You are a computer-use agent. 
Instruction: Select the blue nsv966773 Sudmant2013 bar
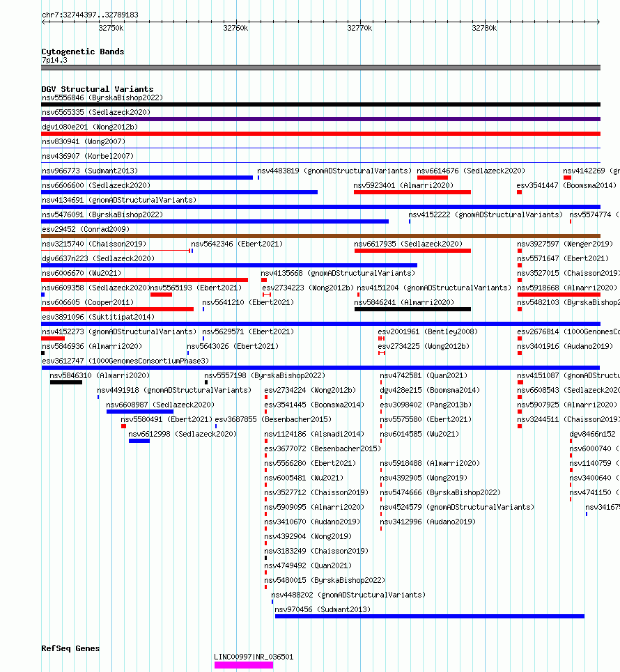(x=147, y=178)
